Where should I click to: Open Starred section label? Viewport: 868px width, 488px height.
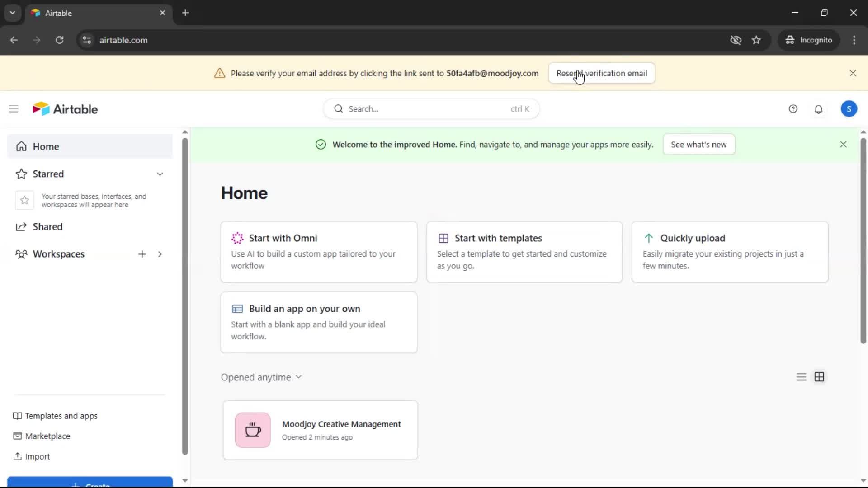(48, 174)
